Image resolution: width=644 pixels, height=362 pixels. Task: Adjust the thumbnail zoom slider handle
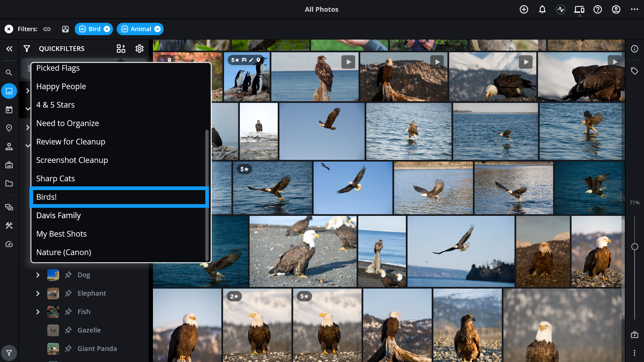pos(635,247)
